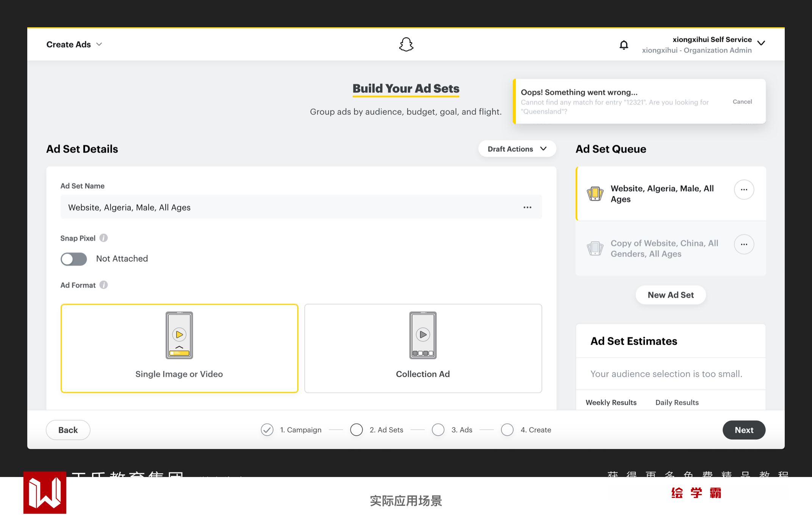The width and height of the screenshot is (812, 530).
Task: Select the 3. Ads step circle
Action: pos(438,430)
